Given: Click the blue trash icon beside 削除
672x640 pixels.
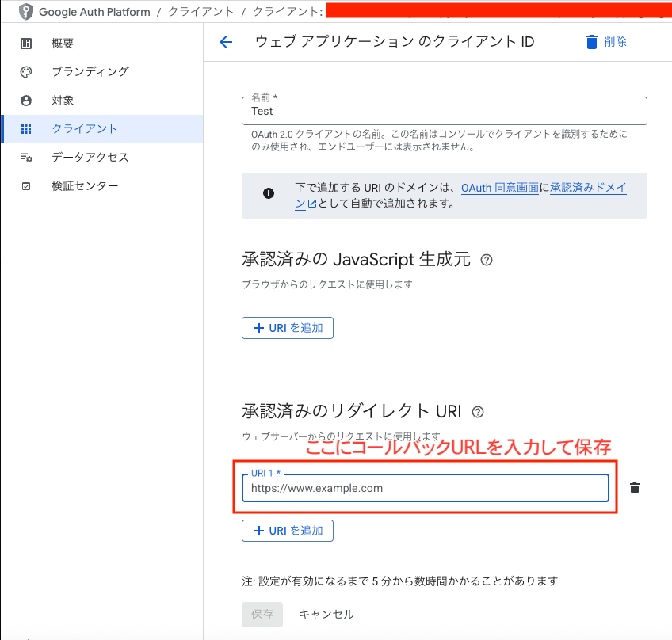Looking at the screenshot, I should 591,42.
